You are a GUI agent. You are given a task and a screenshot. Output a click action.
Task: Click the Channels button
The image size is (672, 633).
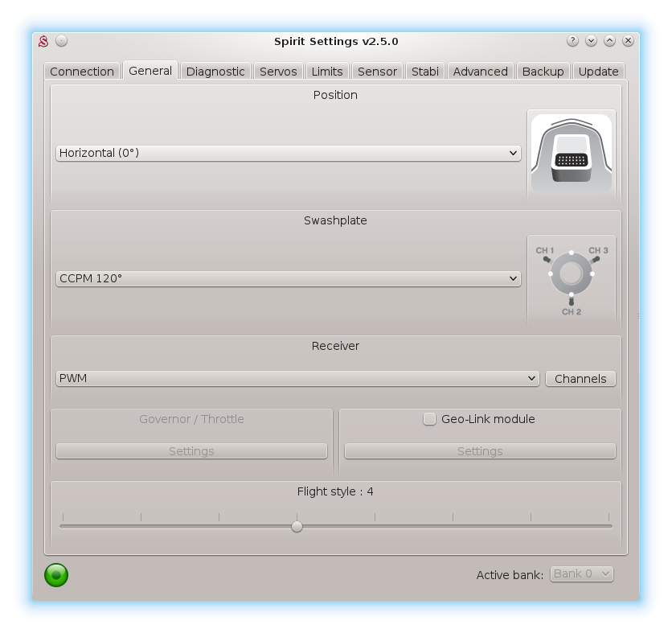coord(580,379)
